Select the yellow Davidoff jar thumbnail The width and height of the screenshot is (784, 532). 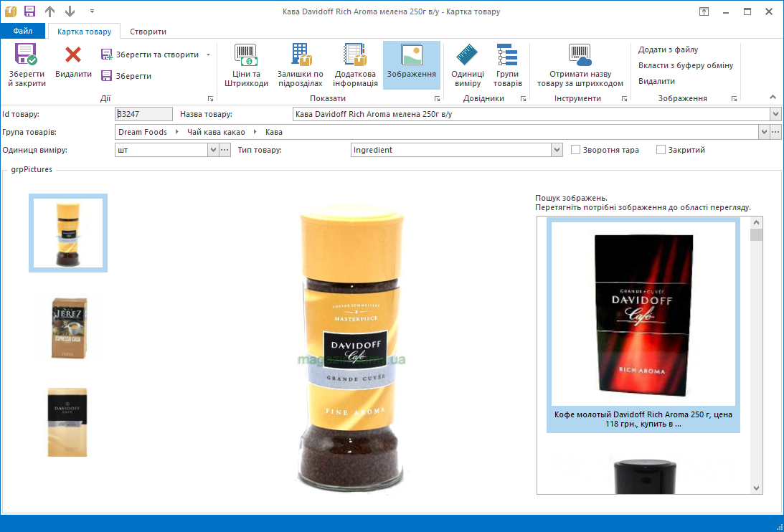pos(68,233)
